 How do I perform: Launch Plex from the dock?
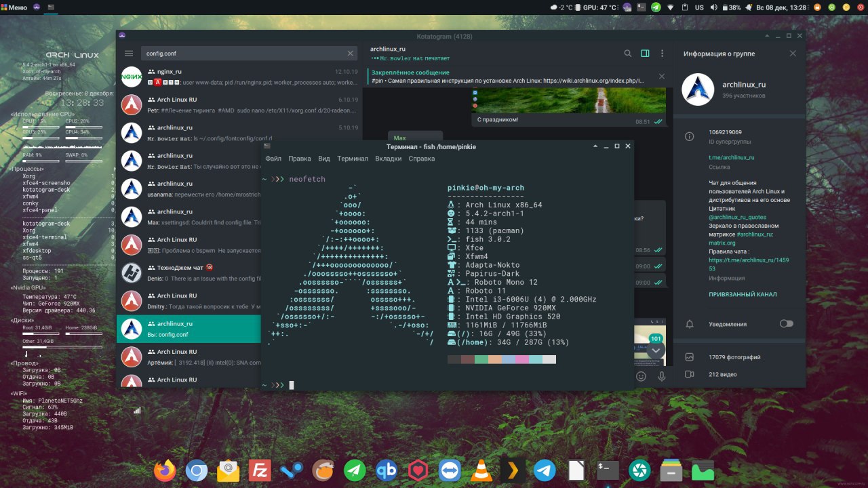pyautogui.click(x=513, y=470)
